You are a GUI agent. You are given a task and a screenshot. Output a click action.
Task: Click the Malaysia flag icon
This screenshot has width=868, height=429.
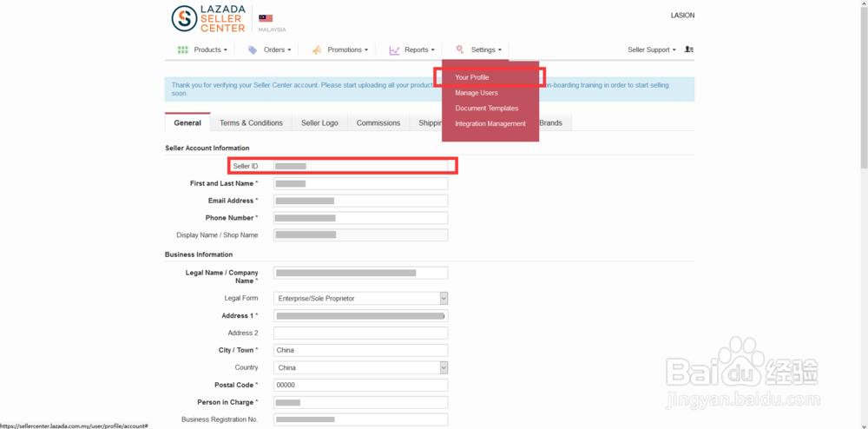(x=266, y=18)
